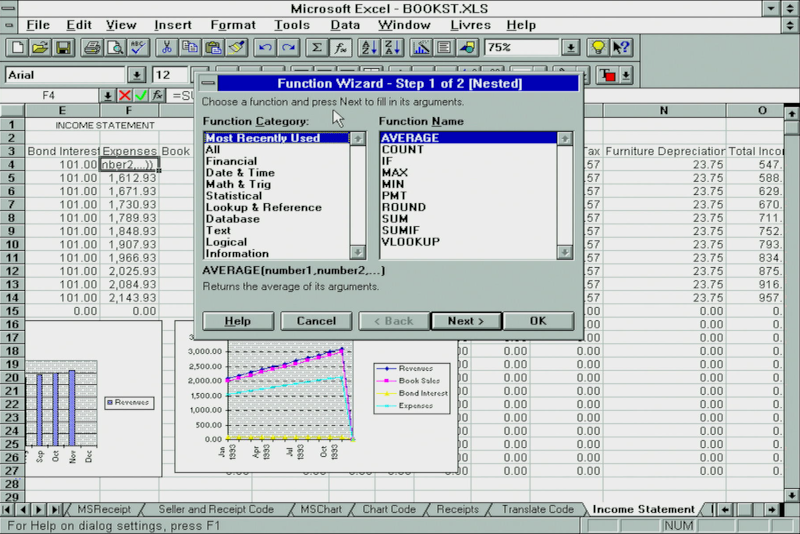Click the Format Painter brush icon
Screen dimensions: 800x534
coord(237,47)
